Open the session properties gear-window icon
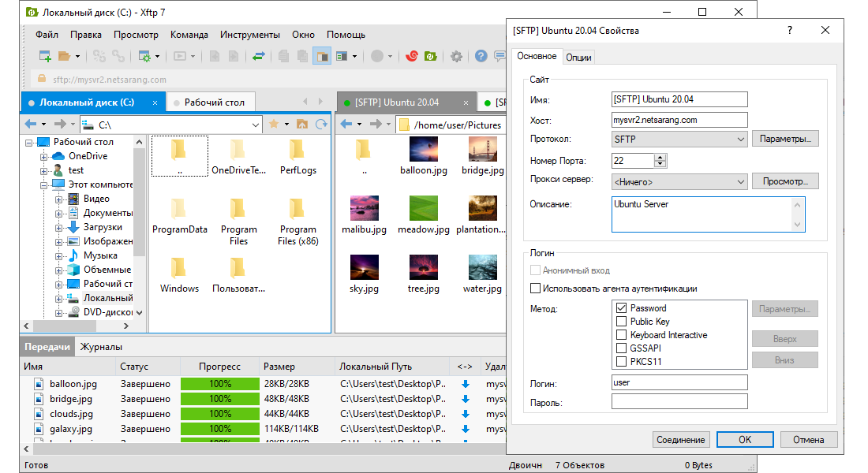Viewport: 868px width, 473px height. coord(144,56)
